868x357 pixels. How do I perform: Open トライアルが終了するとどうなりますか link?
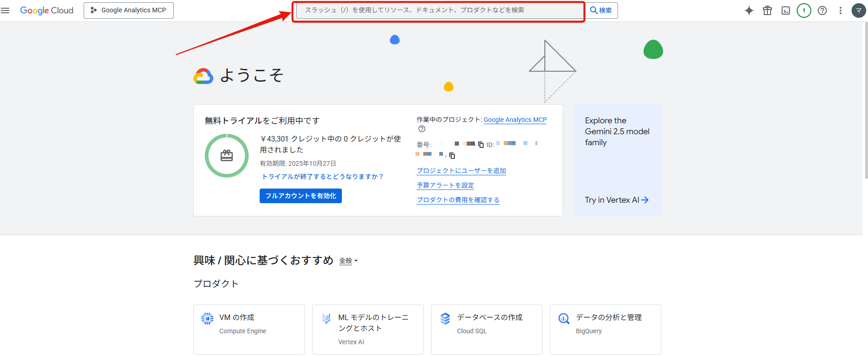[x=323, y=177]
